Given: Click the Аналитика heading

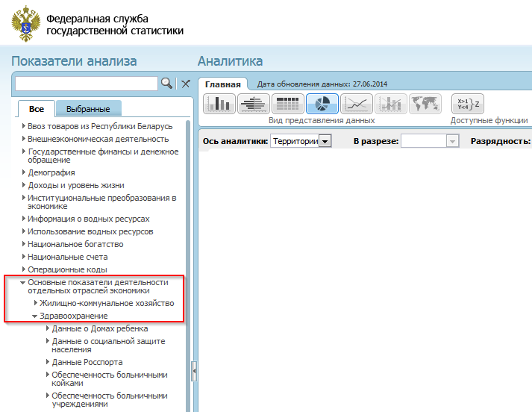Looking at the screenshot, I should coord(230,61).
